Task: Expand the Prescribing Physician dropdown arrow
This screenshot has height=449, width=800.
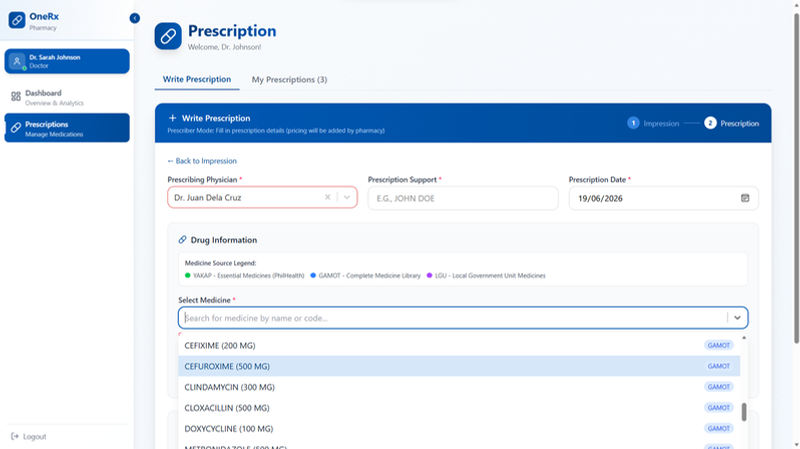Action: (347, 197)
